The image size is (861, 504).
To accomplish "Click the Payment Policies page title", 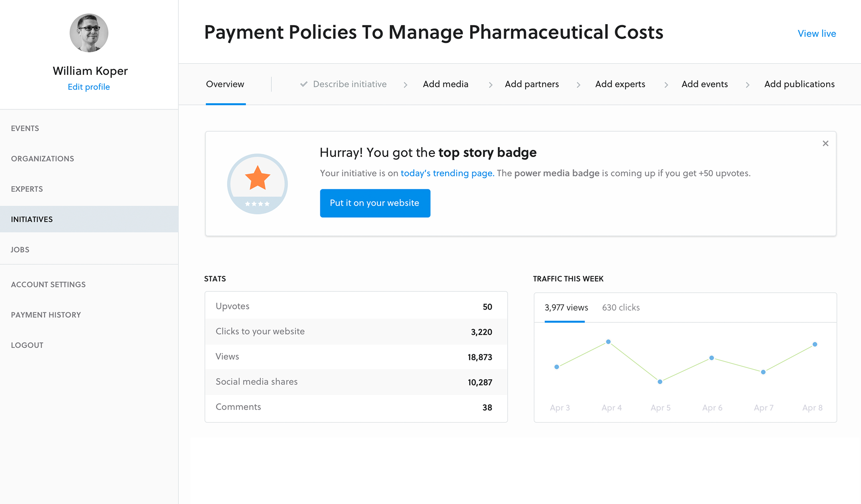I will [x=434, y=32].
